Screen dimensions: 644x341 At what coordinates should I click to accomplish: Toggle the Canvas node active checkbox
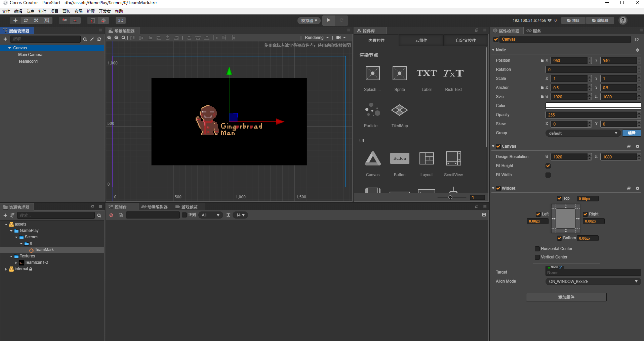[x=496, y=39]
